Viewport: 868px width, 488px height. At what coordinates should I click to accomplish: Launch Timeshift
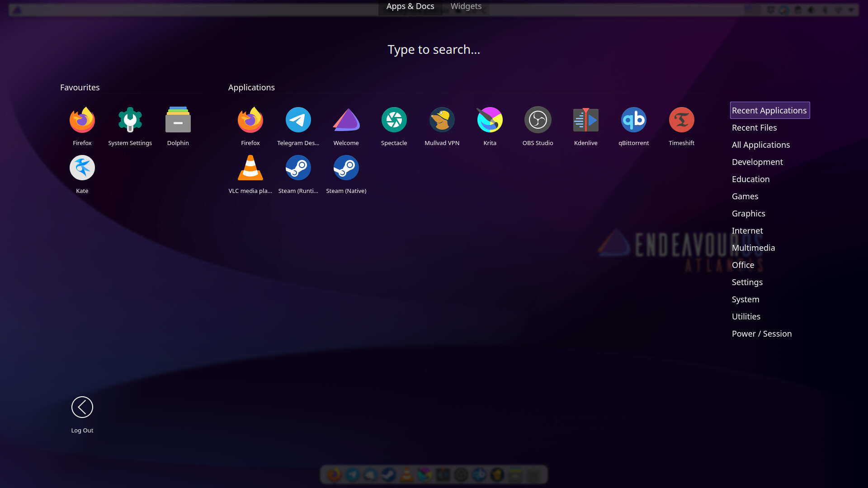point(681,126)
